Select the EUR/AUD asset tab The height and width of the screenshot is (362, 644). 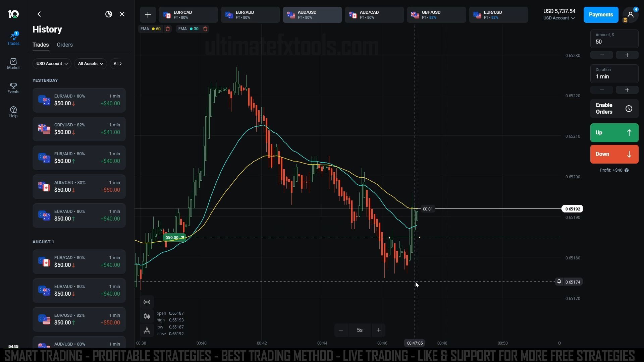[250, 15]
